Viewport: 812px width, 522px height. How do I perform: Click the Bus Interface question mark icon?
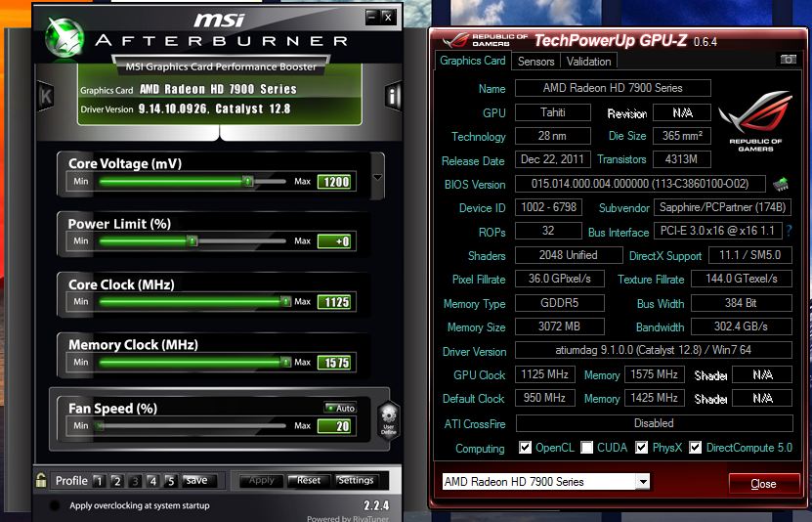789,231
